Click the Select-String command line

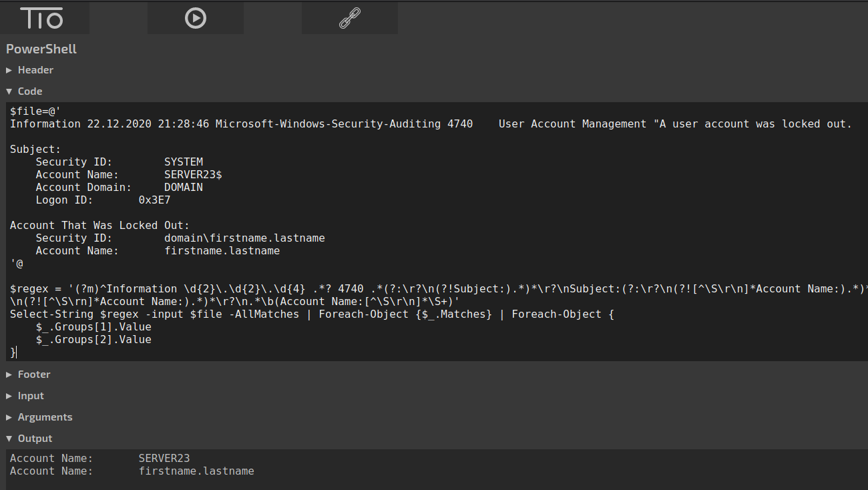[x=267, y=314]
